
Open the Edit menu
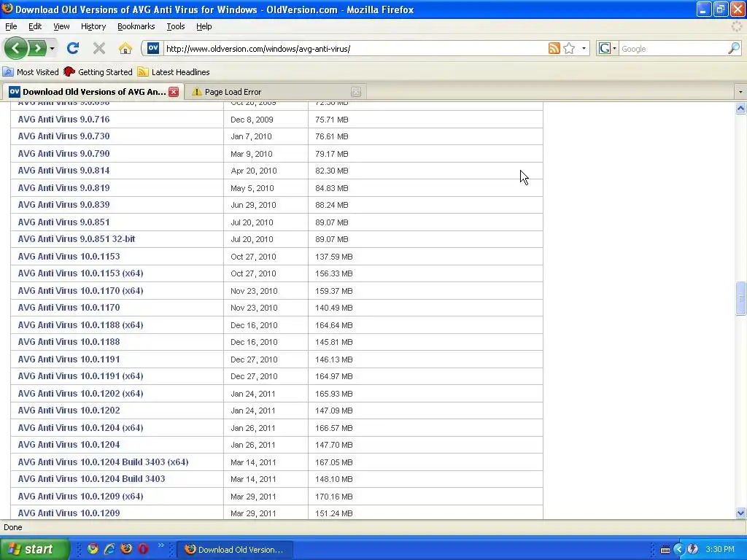point(35,26)
